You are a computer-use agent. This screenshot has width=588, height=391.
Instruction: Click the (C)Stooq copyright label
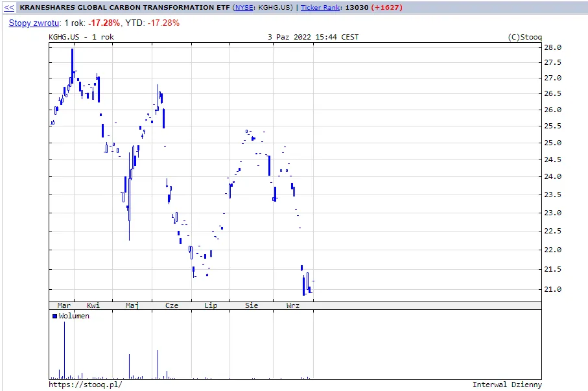(524, 37)
